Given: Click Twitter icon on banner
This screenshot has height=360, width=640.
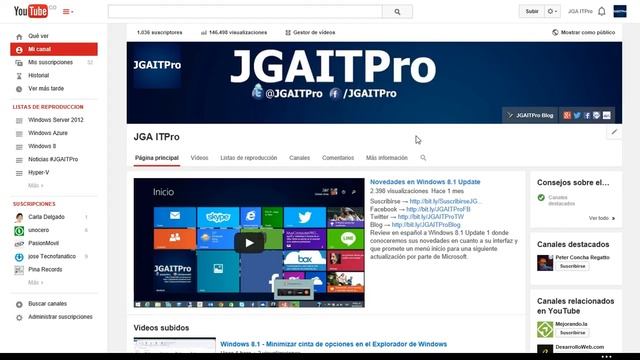Looking at the screenshot, I should point(577,116).
